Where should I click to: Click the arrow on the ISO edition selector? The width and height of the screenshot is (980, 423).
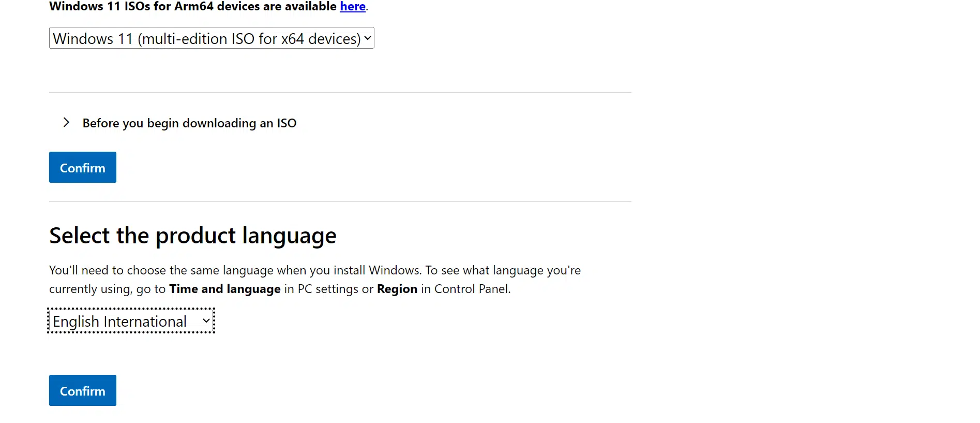point(367,38)
